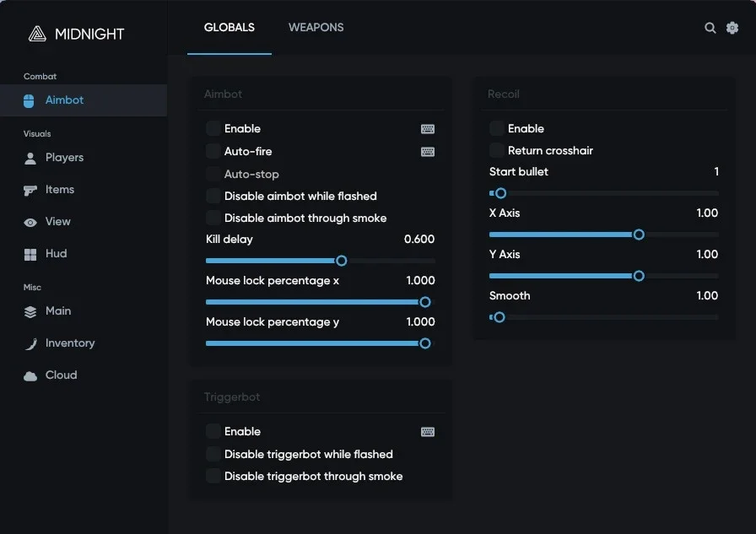Click the MIDNIGHT logo
This screenshot has height=534, width=756.
point(76,34)
